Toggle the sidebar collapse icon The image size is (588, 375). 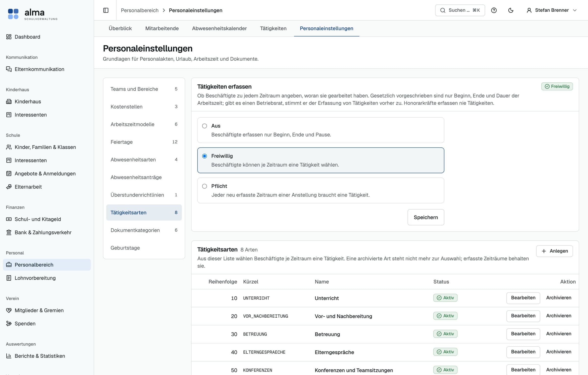[106, 10]
